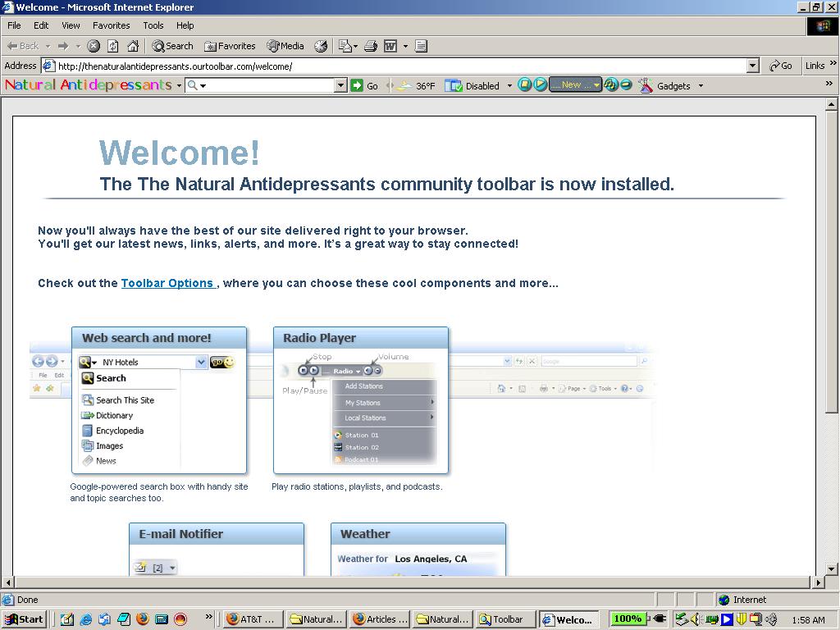Click the Edit with Word icon
The height and width of the screenshot is (630, 840).
pos(390,46)
